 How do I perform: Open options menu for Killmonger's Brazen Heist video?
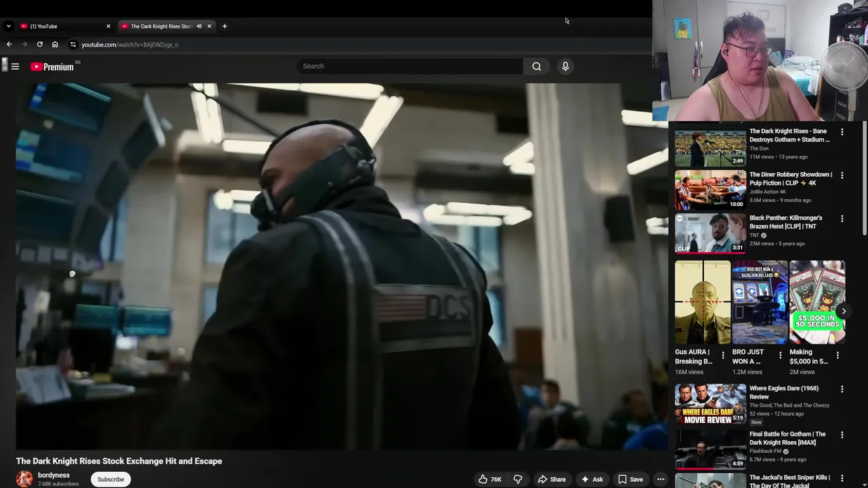coord(842,219)
